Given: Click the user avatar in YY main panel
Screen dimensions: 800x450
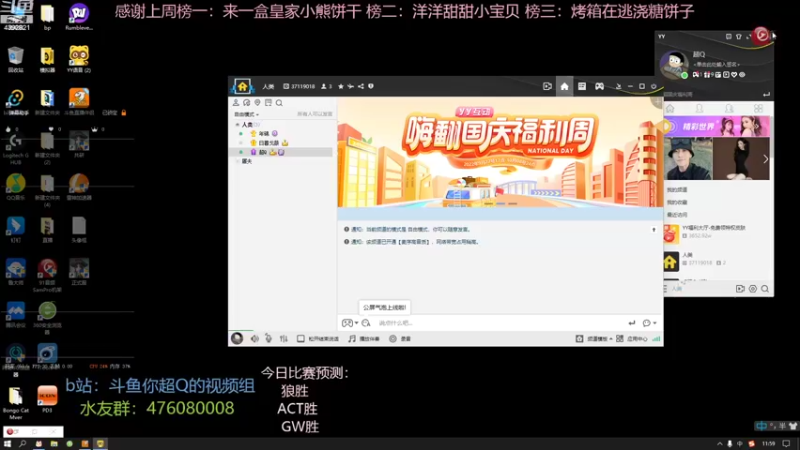Looking at the screenshot, I should tap(673, 64).
